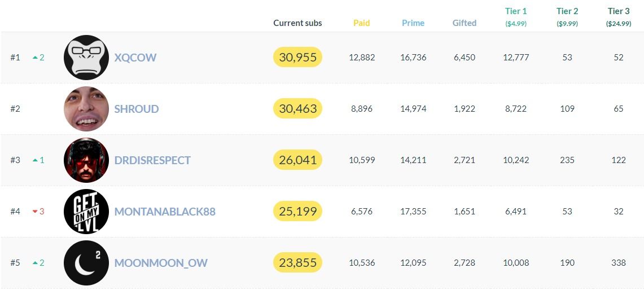Sort by the Current subs column header
This screenshot has height=290, width=644.
pos(297,23)
